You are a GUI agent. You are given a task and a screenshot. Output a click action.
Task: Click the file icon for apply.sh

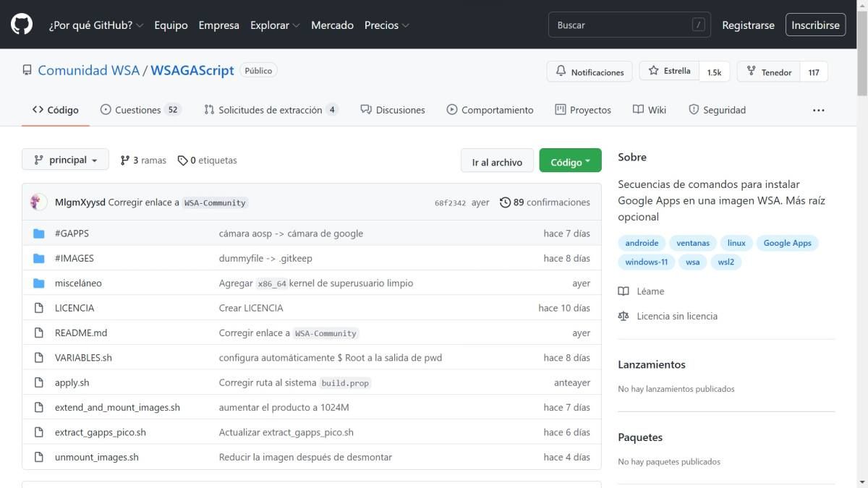(39, 382)
